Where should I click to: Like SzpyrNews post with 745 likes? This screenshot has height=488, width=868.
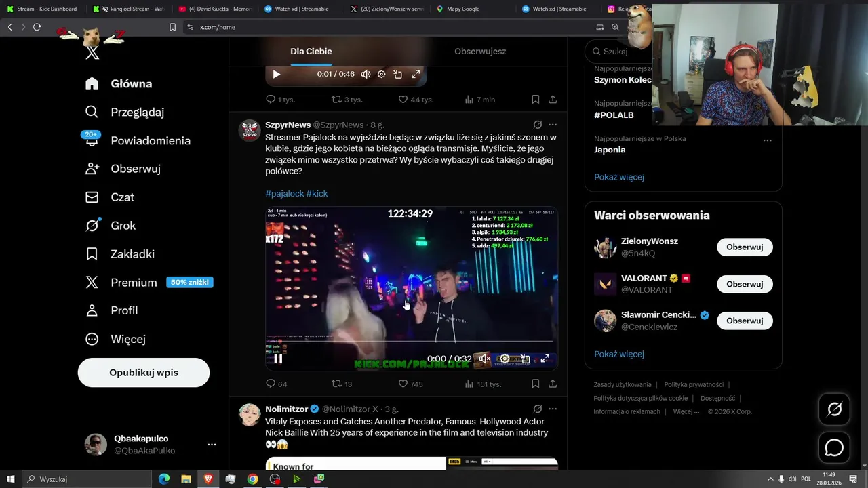pos(410,384)
